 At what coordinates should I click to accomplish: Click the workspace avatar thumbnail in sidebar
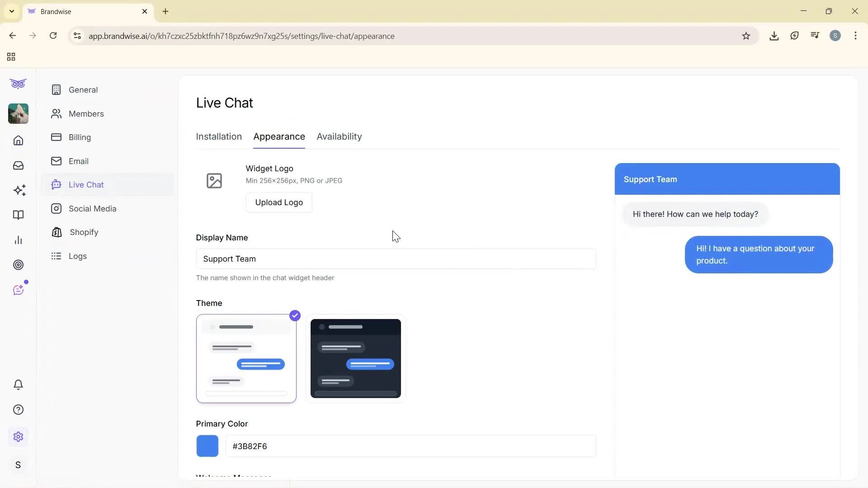pos(18,113)
